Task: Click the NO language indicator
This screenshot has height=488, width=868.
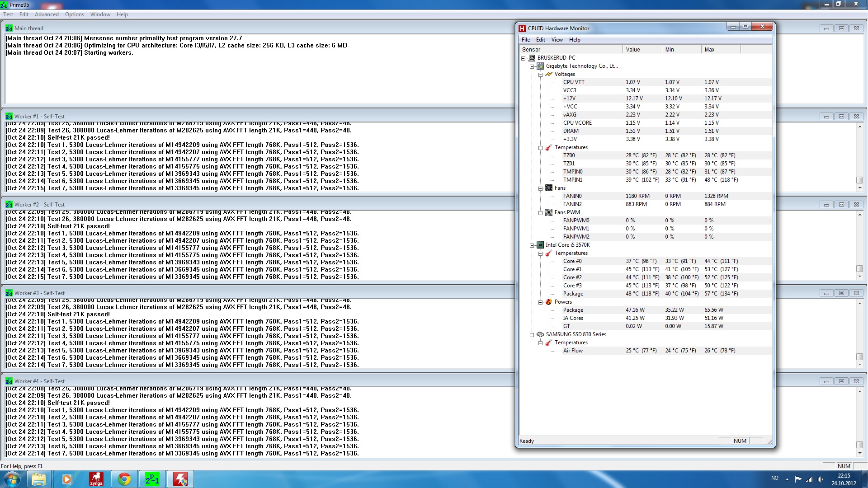Action: [775, 478]
